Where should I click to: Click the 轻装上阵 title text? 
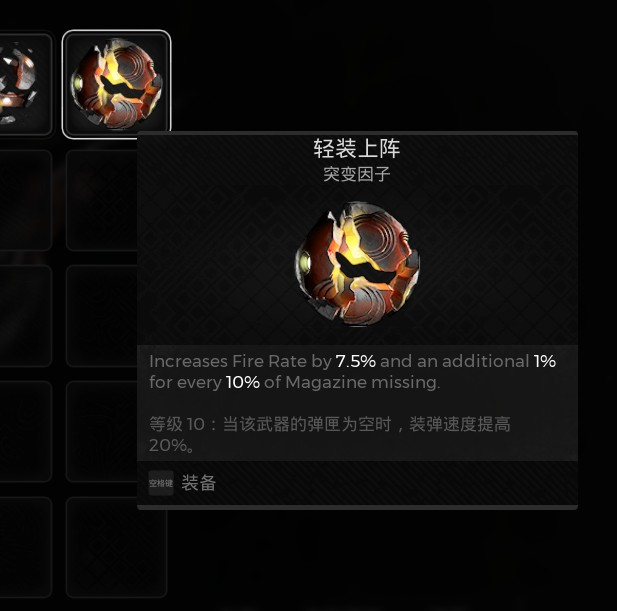pos(357,149)
